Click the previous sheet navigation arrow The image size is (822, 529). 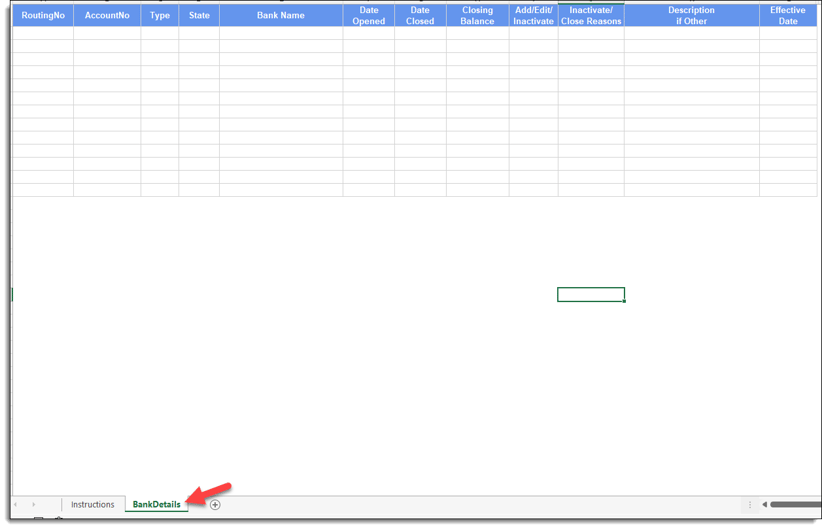click(x=16, y=505)
